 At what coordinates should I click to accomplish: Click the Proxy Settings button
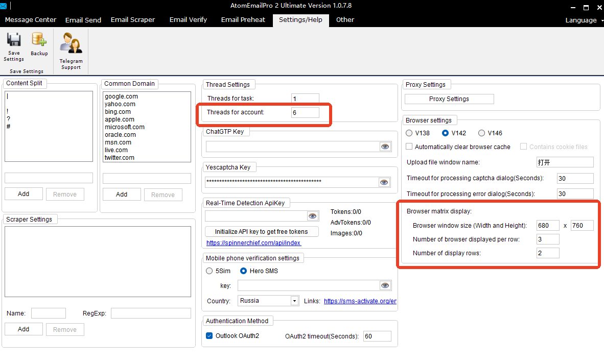[449, 99]
